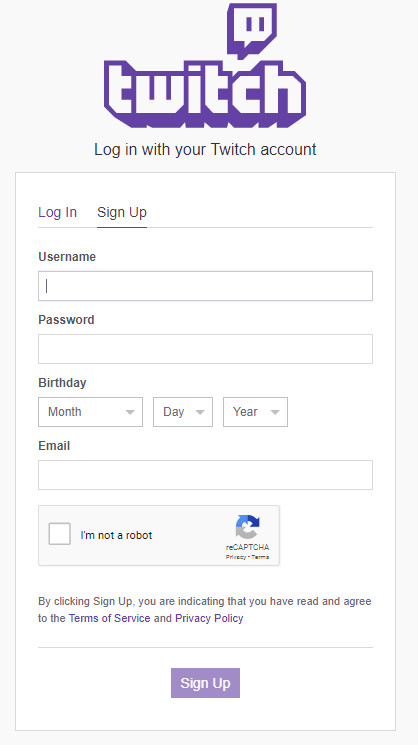
Task: Focus the Email input field
Action: (x=205, y=475)
